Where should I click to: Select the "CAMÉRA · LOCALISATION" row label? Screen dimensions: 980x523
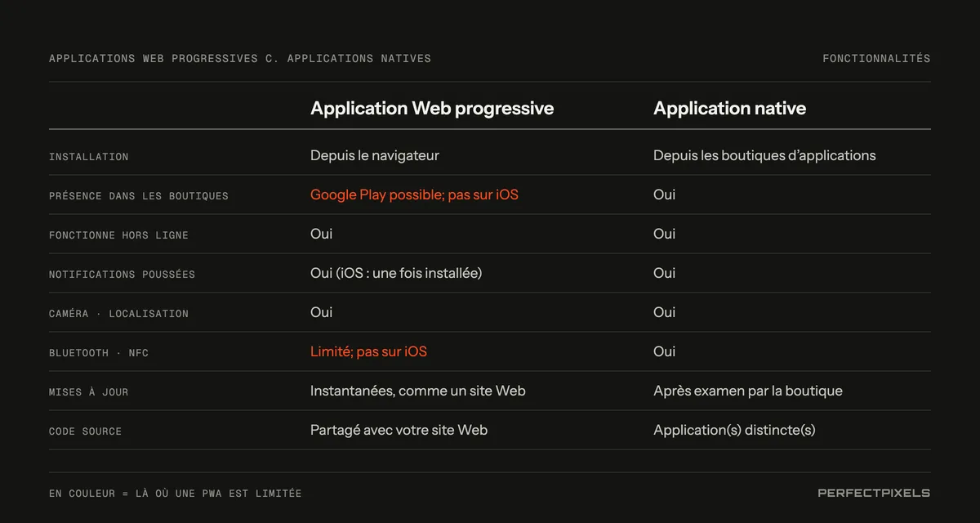click(118, 314)
